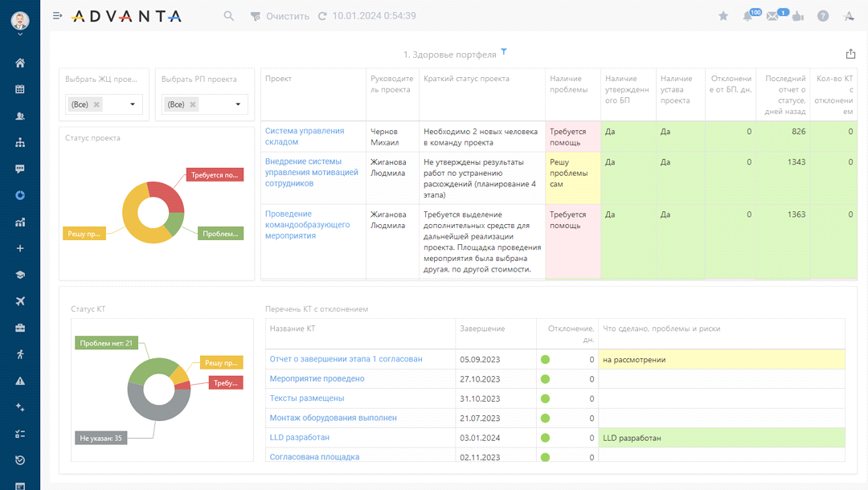The height and width of the screenshot is (490, 868).
Task: Open the Выбрать РП проекта dropdown arrow
Action: tap(238, 104)
